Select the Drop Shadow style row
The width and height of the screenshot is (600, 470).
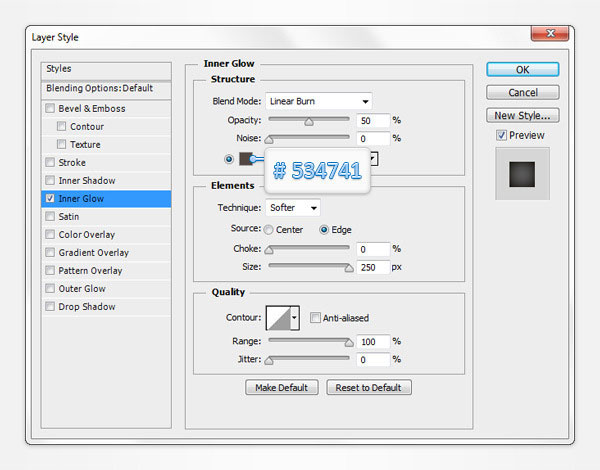coord(106,307)
